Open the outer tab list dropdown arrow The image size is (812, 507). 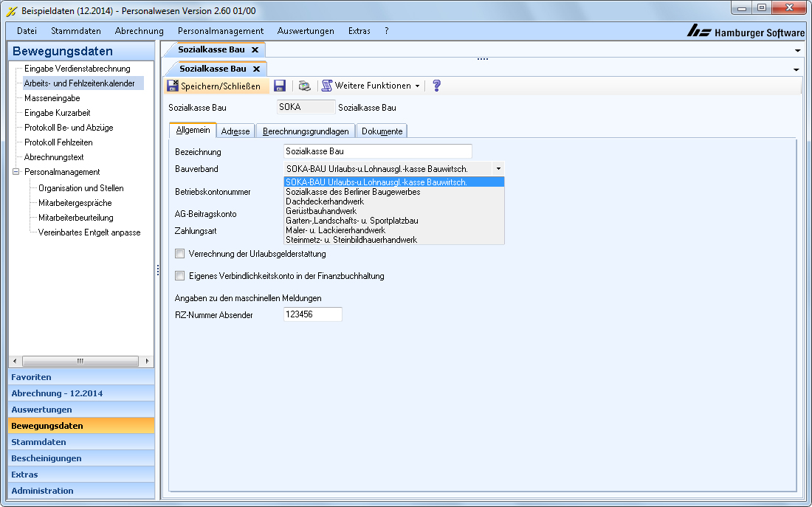coord(797,50)
